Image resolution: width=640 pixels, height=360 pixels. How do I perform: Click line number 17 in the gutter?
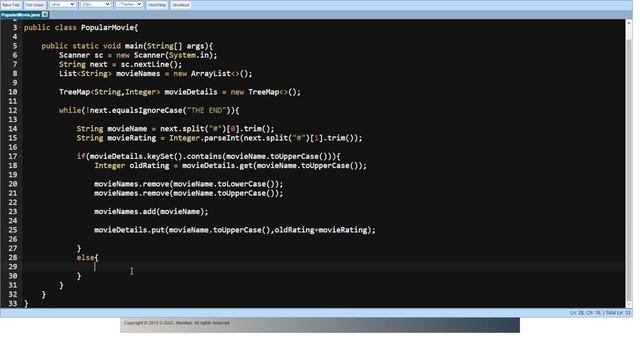point(13,156)
